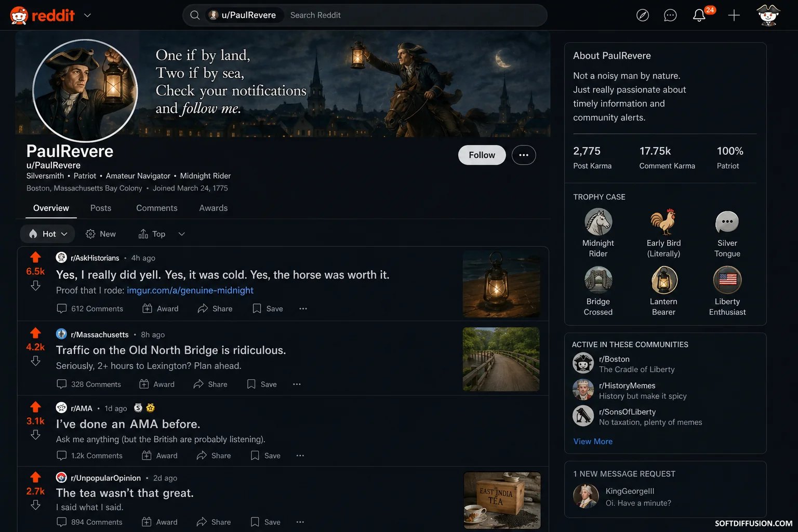Open the East India Tea post thumbnail
Image resolution: width=798 pixels, height=532 pixels.
point(502,500)
